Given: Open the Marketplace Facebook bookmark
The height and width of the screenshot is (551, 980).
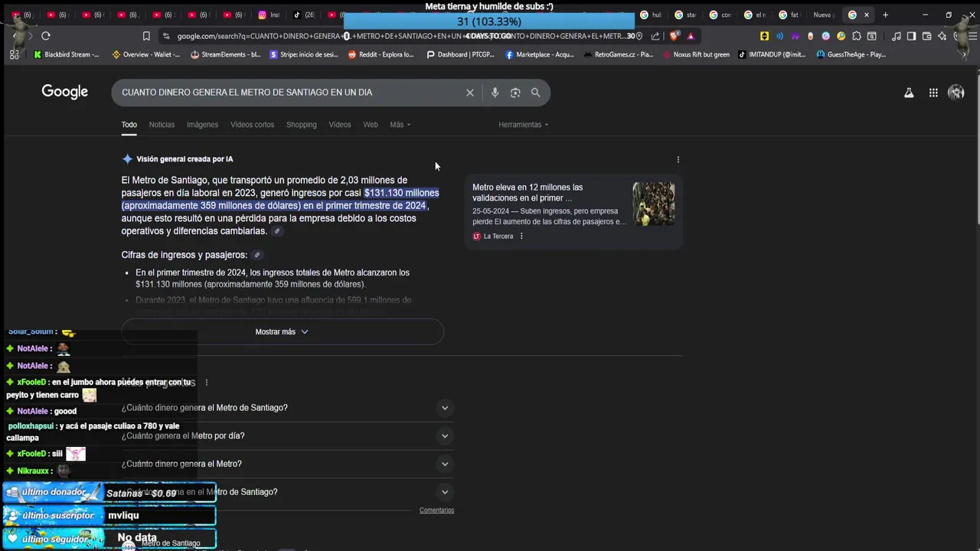Looking at the screenshot, I should (x=539, y=54).
